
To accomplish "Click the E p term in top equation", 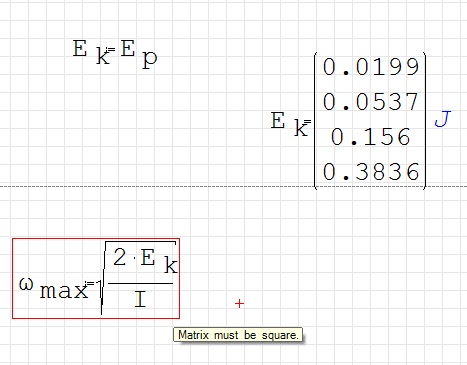I will coord(139,54).
